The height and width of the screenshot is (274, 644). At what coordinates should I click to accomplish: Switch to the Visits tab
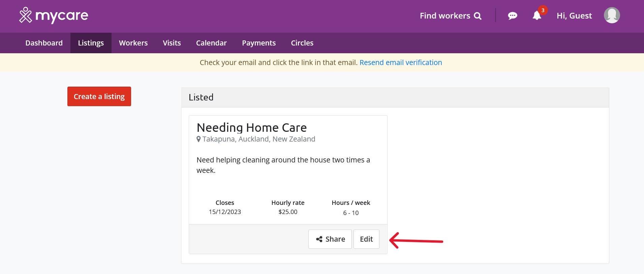click(172, 43)
